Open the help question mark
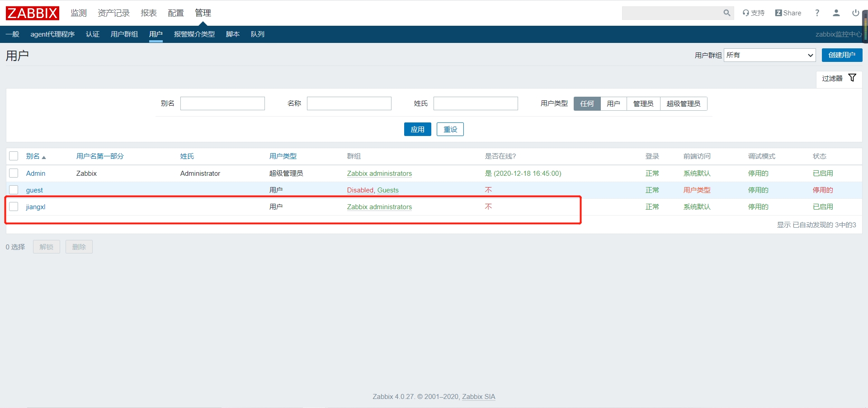868x408 pixels. [817, 13]
